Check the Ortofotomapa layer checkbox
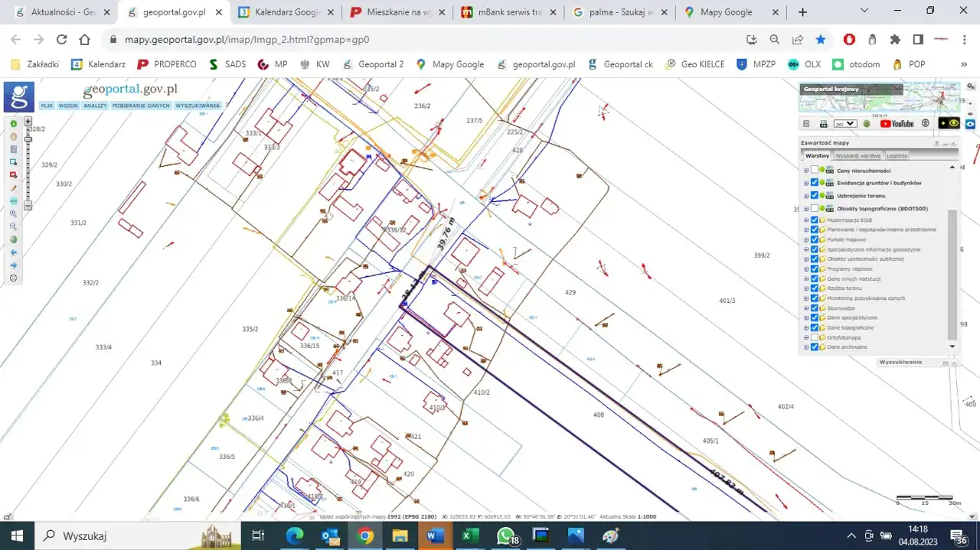Screen dimensions: 980x550 tap(814, 337)
